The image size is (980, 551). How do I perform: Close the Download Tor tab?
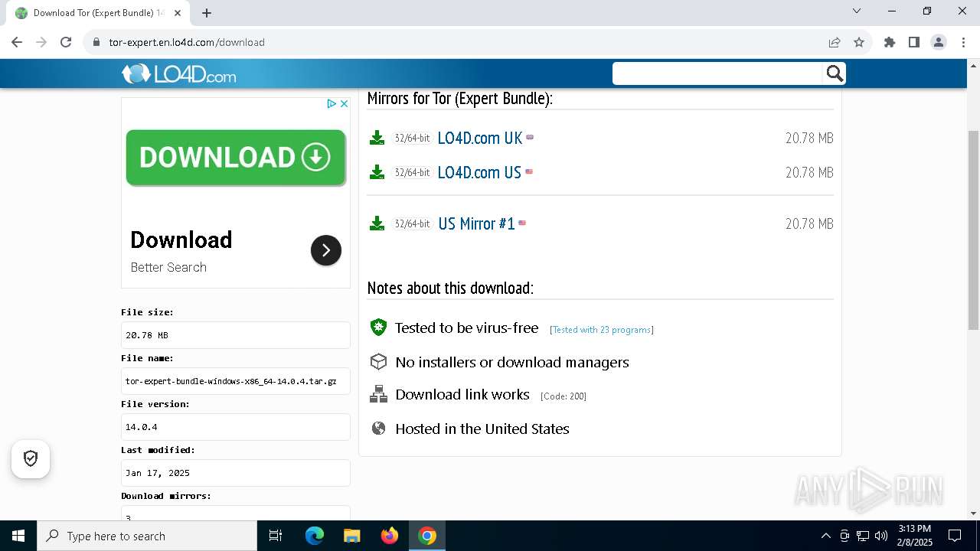pyautogui.click(x=178, y=13)
